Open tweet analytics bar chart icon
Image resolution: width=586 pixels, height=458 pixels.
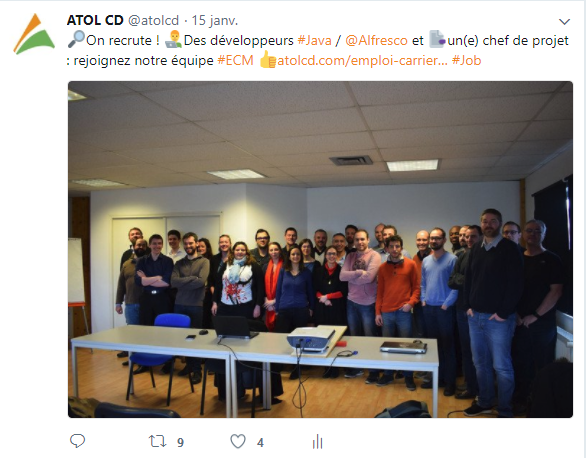(317, 442)
